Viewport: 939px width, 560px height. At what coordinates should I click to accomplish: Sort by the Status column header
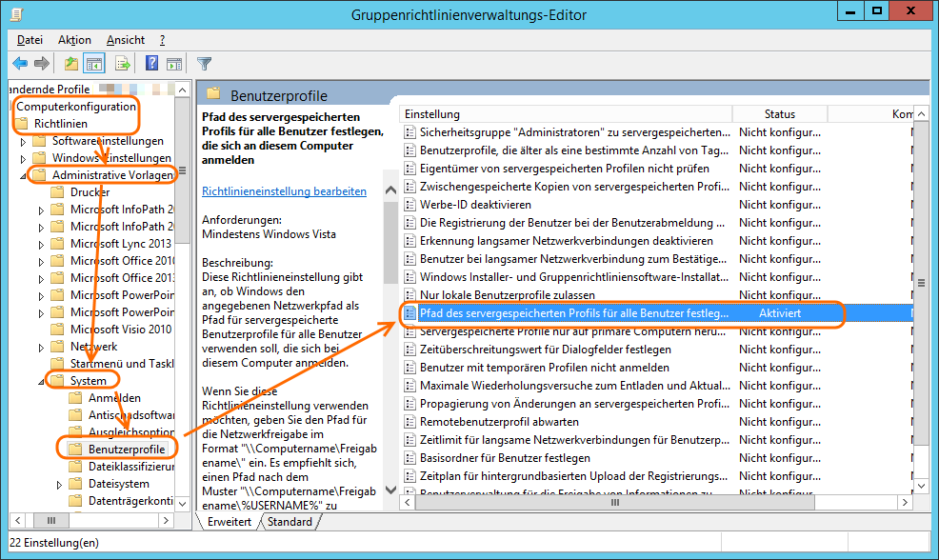click(779, 114)
